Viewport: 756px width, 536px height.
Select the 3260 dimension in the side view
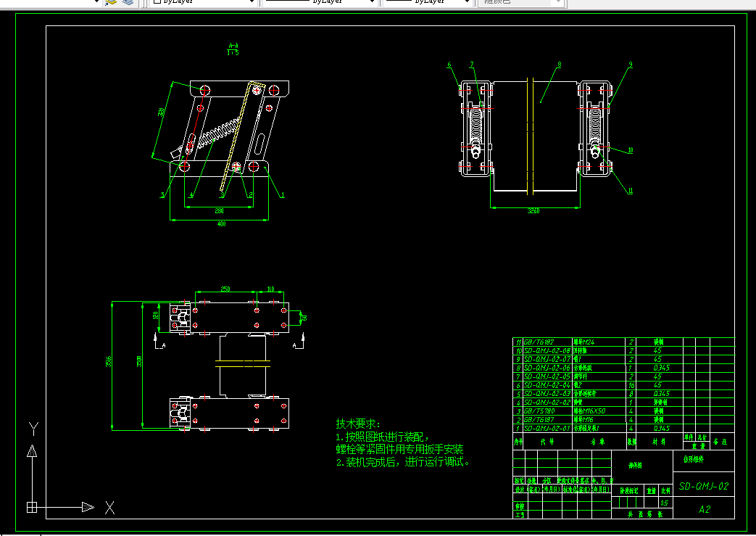[x=533, y=211]
